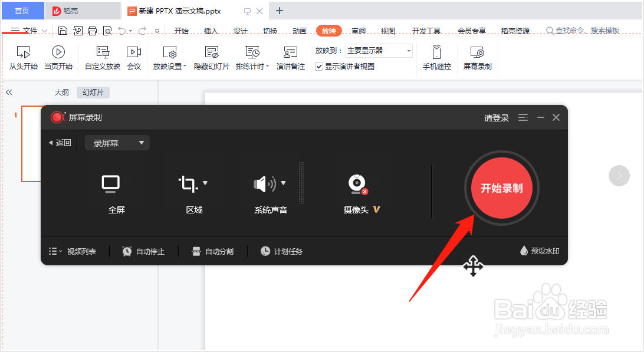Open preset watermark (预设水印)
The width and height of the screenshot is (644, 352).
coord(539,251)
